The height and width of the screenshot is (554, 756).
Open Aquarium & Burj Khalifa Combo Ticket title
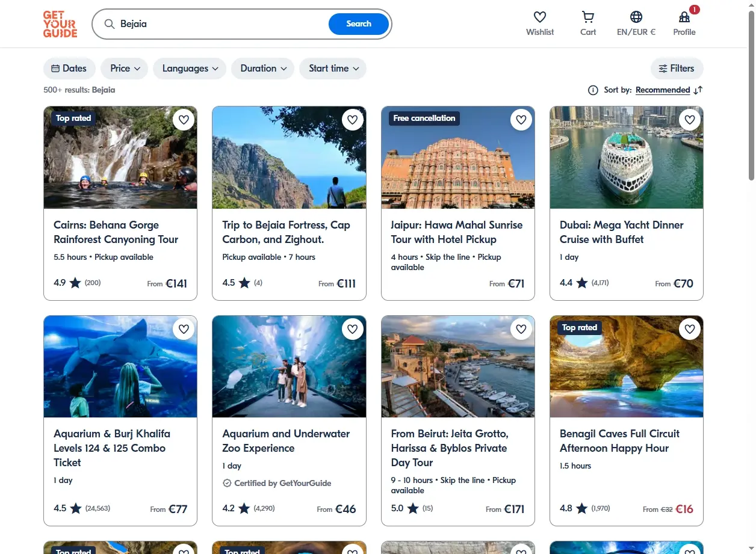pyautogui.click(x=112, y=448)
